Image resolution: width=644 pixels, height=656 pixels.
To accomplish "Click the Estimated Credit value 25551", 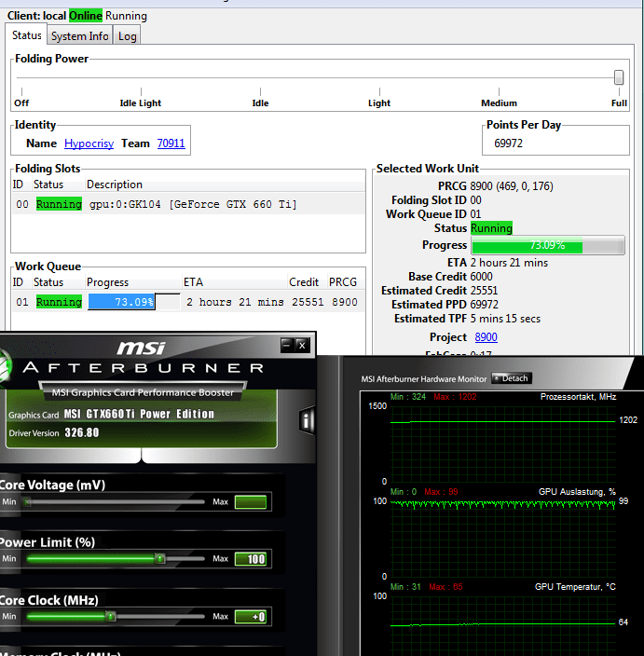I will [x=484, y=291].
